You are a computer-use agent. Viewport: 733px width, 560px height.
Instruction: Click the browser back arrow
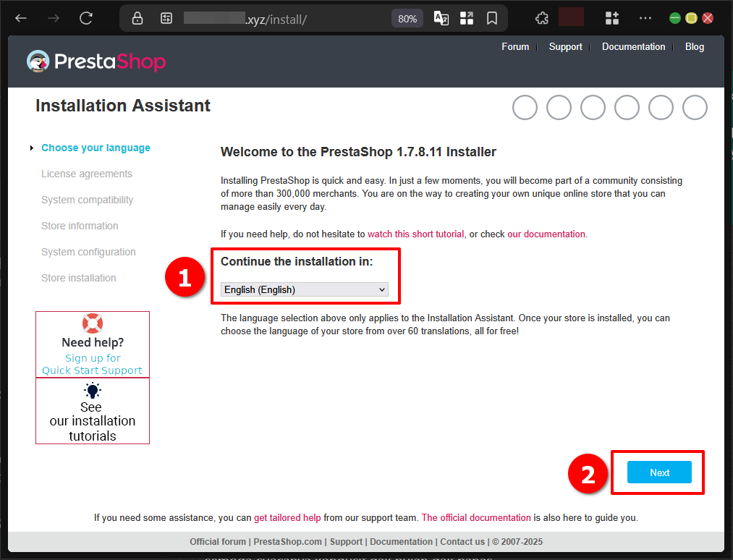[21, 19]
